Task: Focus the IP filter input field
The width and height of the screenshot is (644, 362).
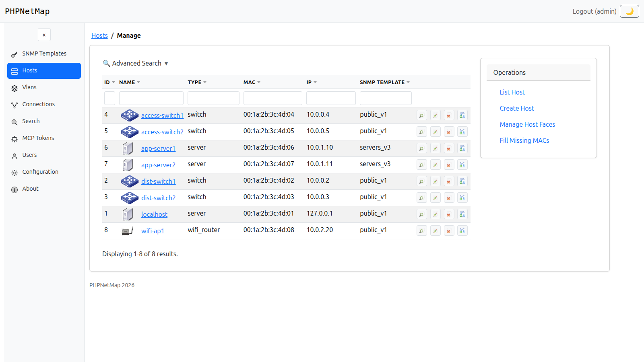Action: (331, 98)
